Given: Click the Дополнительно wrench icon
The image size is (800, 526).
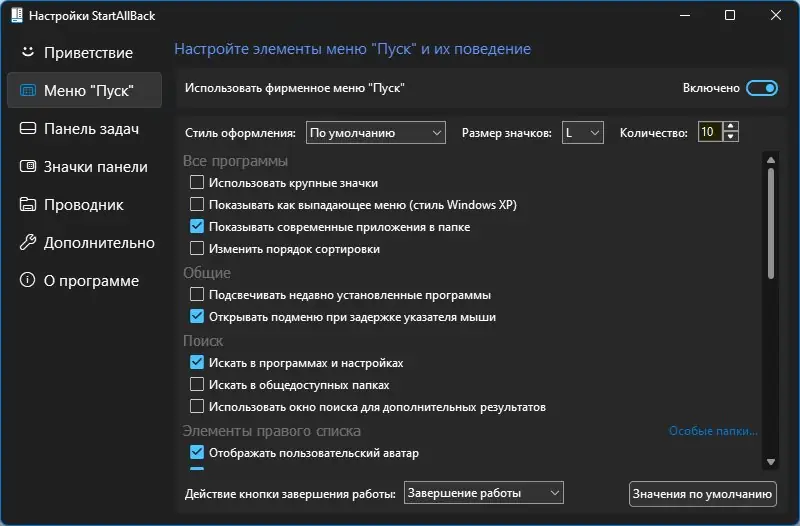Looking at the screenshot, I should click(x=28, y=243).
